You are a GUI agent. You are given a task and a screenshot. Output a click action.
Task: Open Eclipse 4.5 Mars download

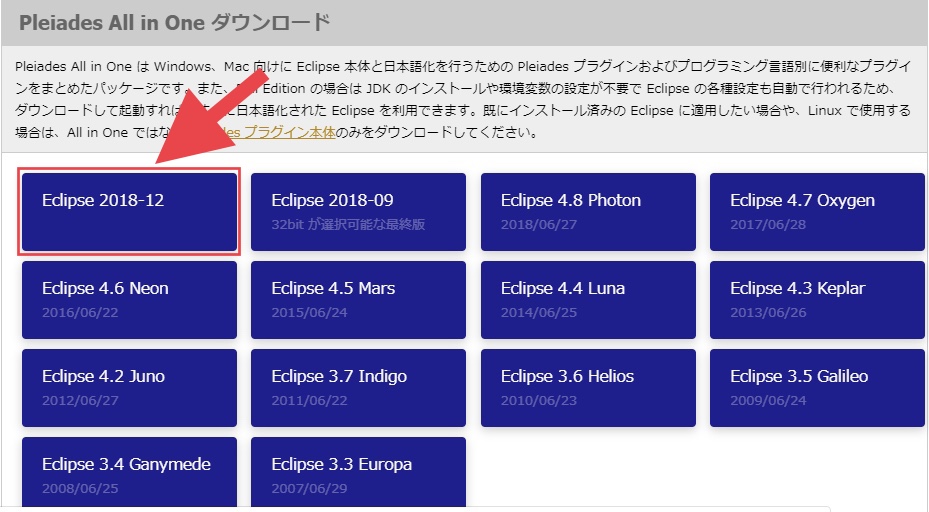[358, 300]
